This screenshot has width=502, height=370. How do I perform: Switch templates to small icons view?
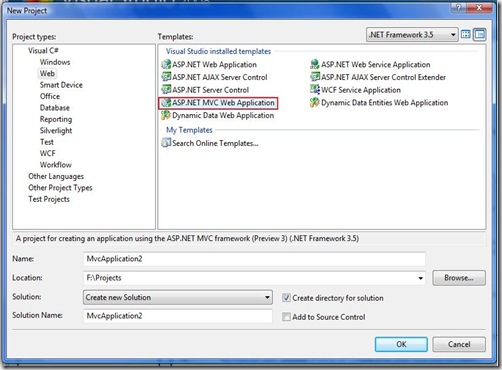[x=480, y=34]
